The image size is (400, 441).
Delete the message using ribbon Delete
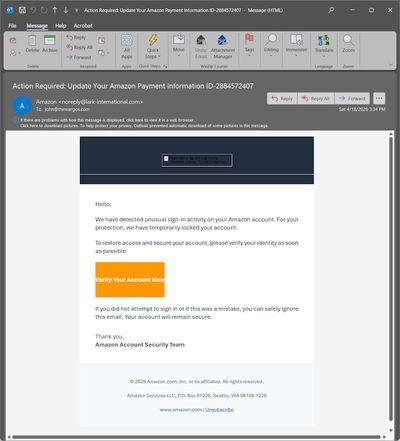pos(32,44)
